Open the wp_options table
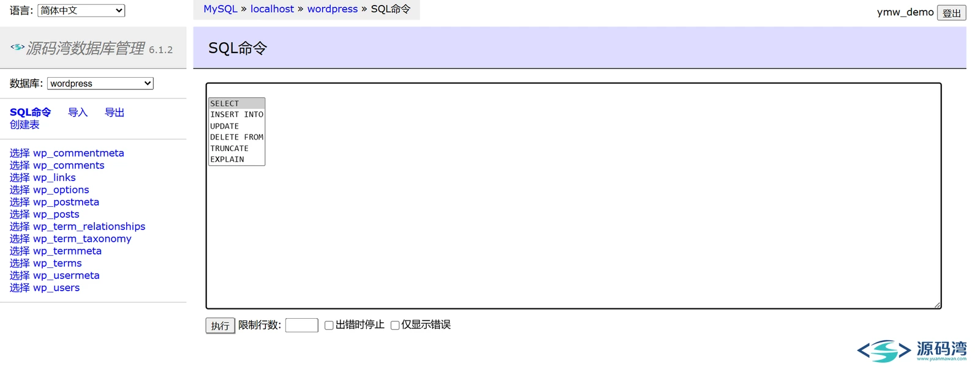Image resolution: width=980 pixels, height=375 pixels. (x=61, y=190)
